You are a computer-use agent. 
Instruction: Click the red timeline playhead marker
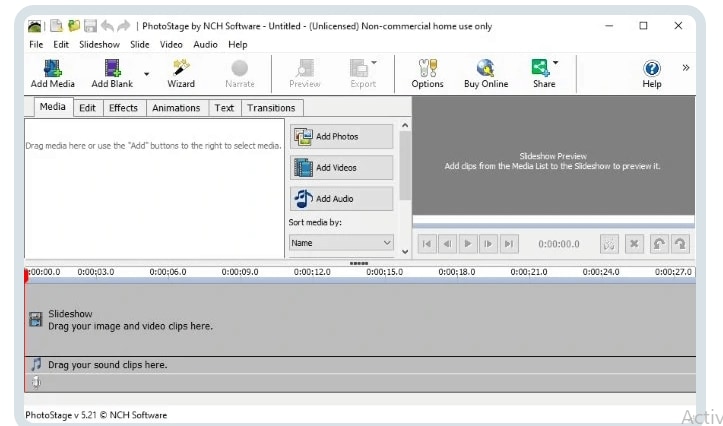point(26,274)
